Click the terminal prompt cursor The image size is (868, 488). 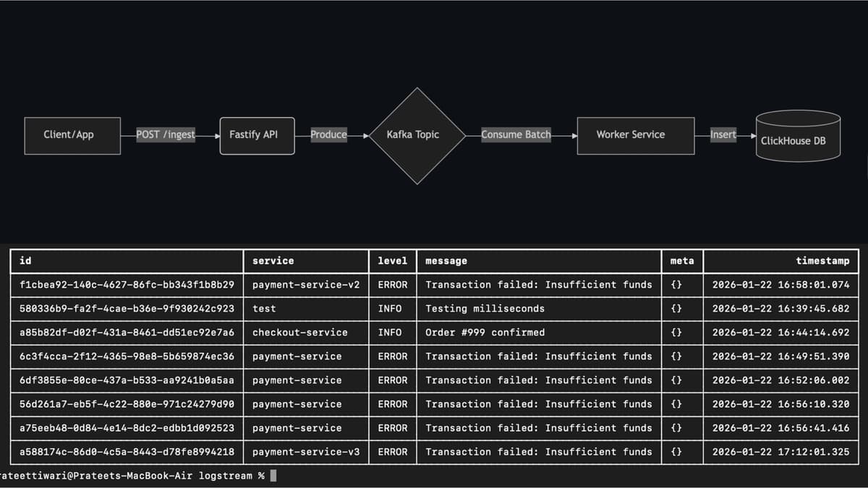(273, 476)
